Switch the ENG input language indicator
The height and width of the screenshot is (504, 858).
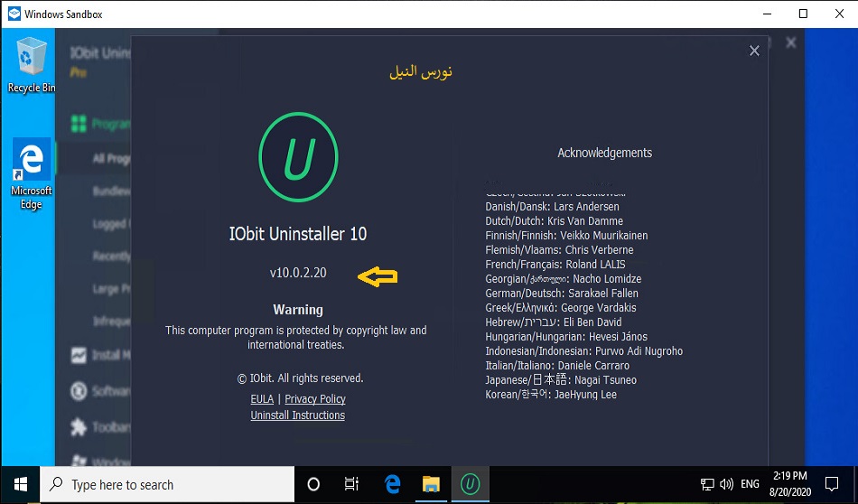tap(750, 484)
